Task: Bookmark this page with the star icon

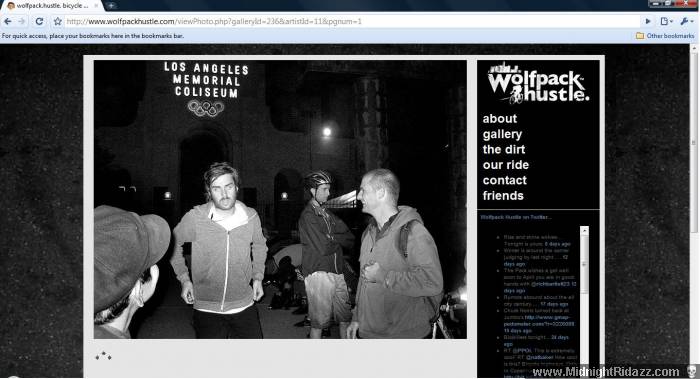Action: pos(58,21)
